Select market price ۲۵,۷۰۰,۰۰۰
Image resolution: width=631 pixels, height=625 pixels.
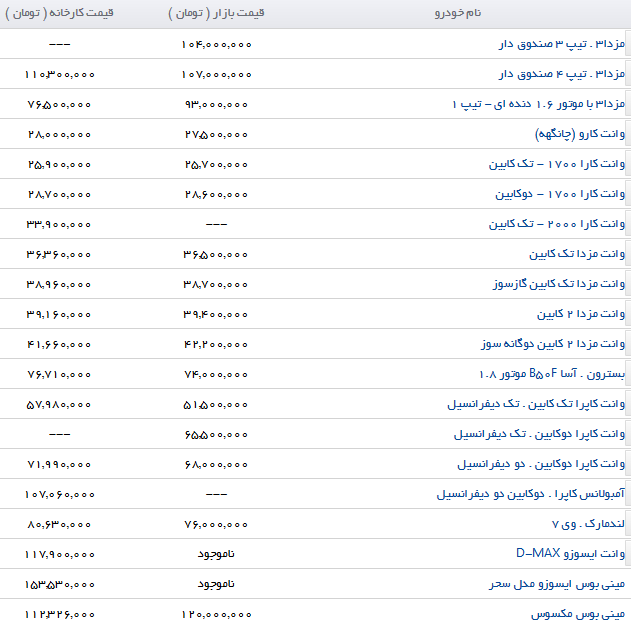[x=217, y=165]
